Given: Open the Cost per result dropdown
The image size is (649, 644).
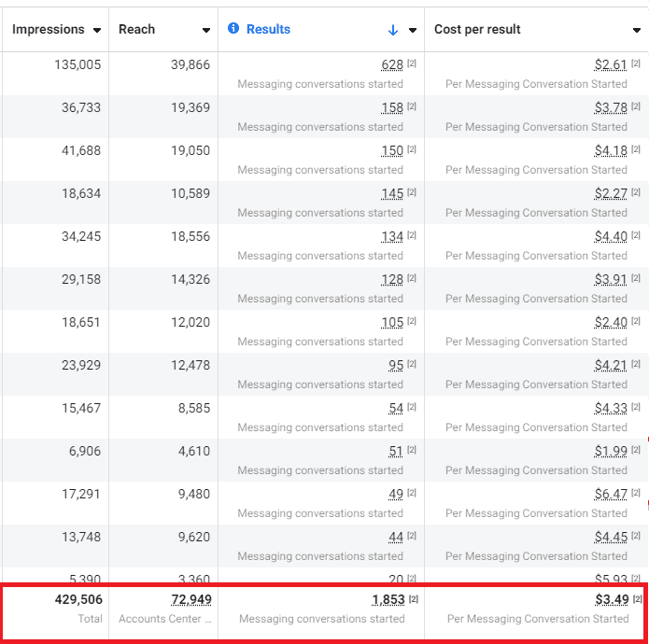Looking at the screenshot, I should (x=637, y=30).
